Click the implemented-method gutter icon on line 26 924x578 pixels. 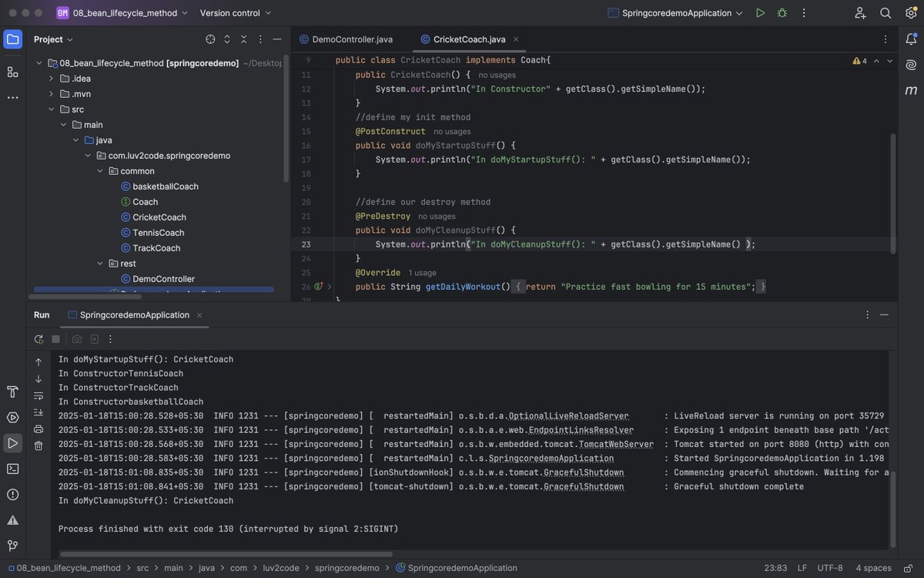pos(318,287)
